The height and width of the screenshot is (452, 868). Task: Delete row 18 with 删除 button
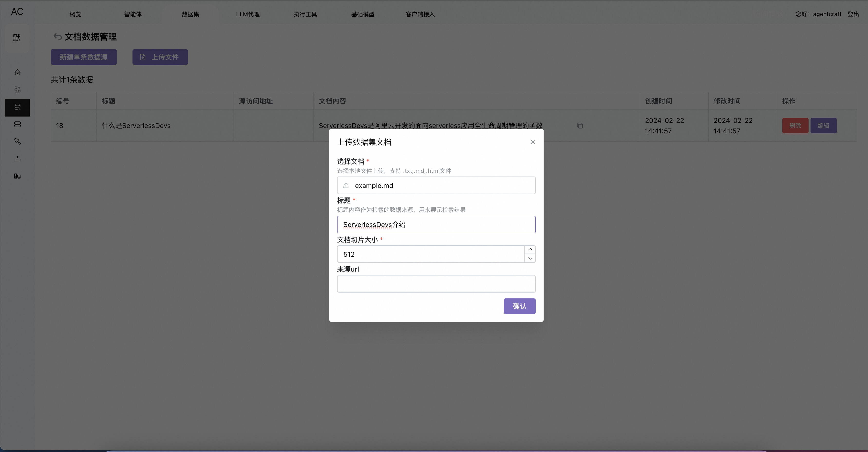point(795,126)
